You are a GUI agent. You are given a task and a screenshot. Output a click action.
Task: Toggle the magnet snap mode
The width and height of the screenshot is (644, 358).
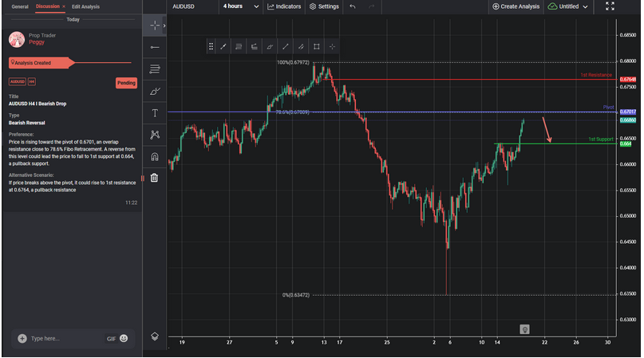(x=155, y=156)
